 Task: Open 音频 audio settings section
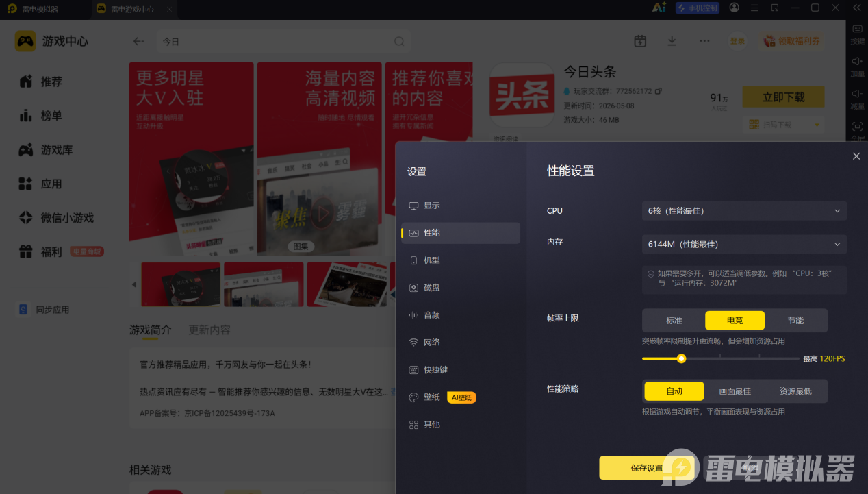(460, 315)
